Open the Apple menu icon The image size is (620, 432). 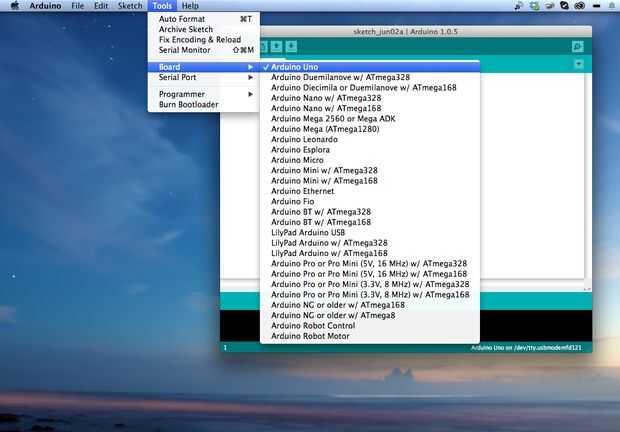15,6
